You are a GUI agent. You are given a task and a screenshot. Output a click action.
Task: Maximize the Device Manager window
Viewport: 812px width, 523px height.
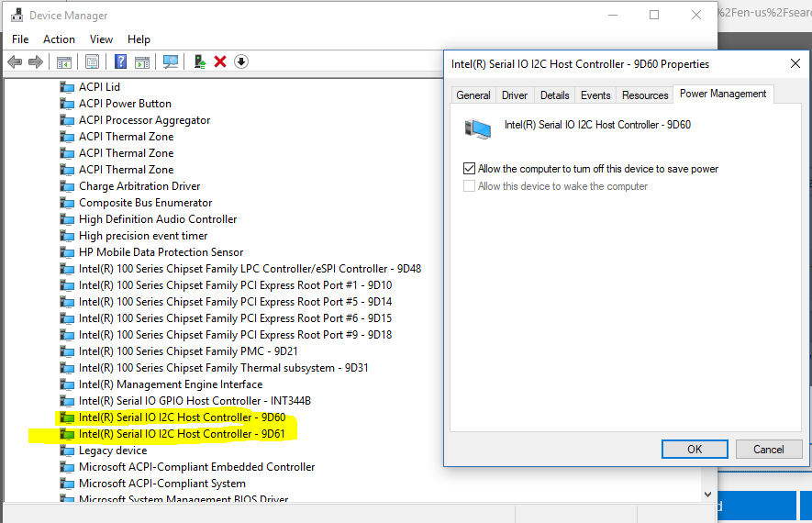pos(654,15)
